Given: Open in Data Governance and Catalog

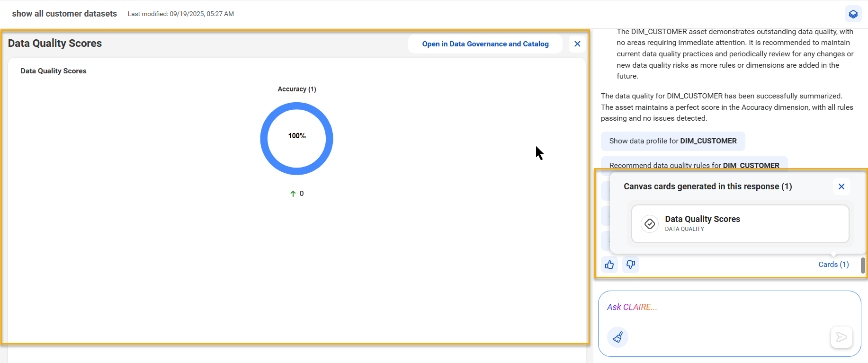Looking at the screenshot, I should pos(485,44).
